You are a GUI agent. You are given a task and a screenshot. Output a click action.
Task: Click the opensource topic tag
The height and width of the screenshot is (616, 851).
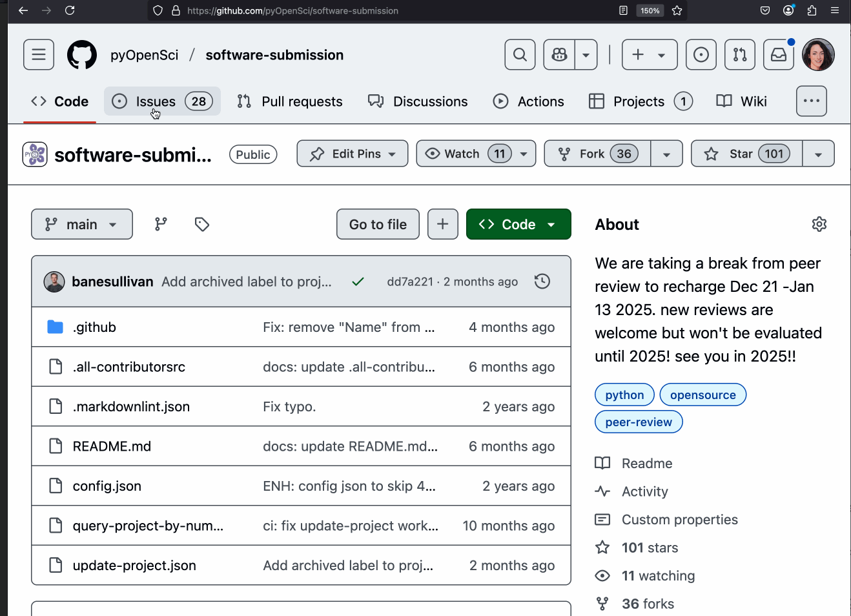703,395
